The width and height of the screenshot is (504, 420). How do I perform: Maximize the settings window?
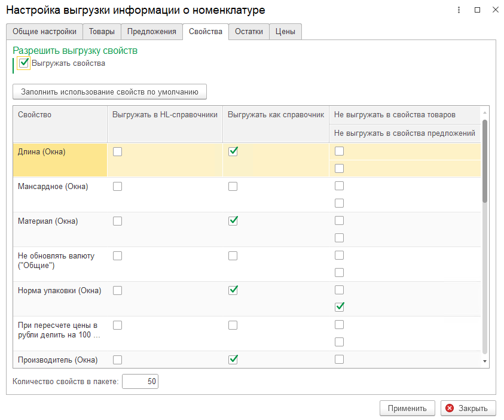click(477, 10)
